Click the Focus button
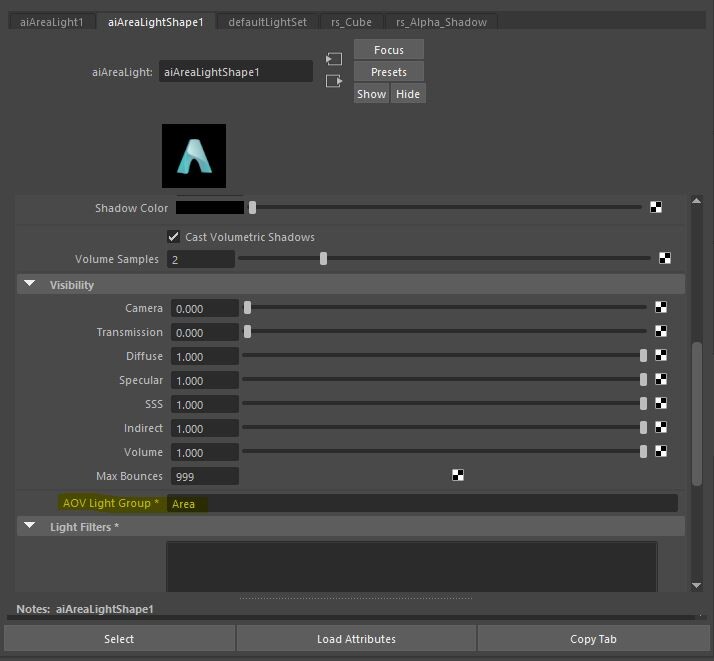Screen dimensions: 714x661 [x=389, y=50]
